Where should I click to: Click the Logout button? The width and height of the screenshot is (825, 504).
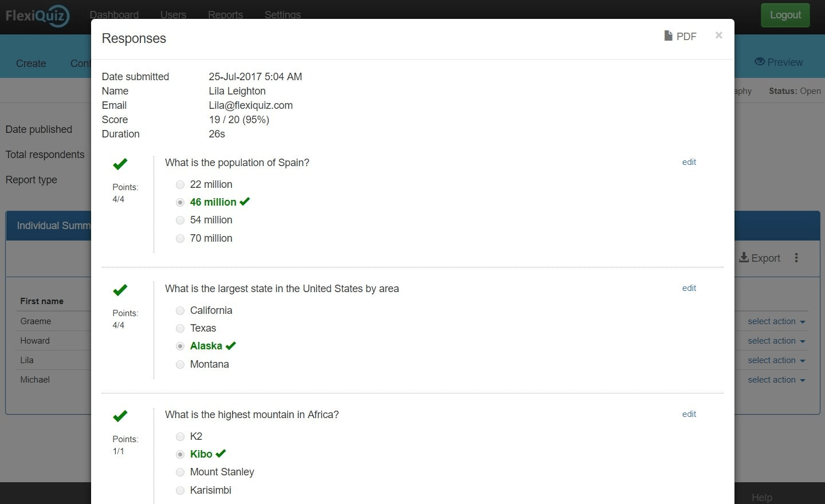(x=785, y=15)
